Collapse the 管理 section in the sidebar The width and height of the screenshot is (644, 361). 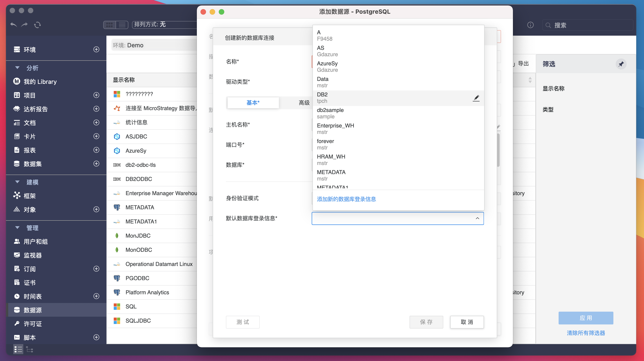(17, 228)
